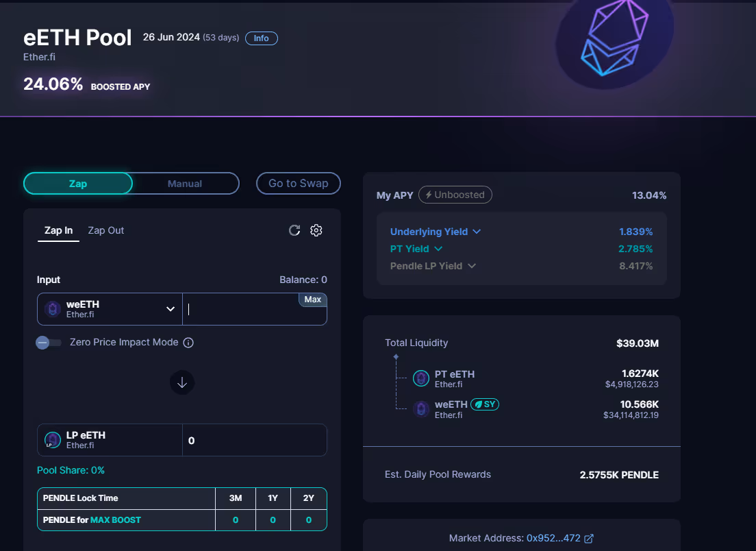This screenshot has height=551, width=756.
Task: Expand the PT Yield breakdown
Action: (416, 249)
